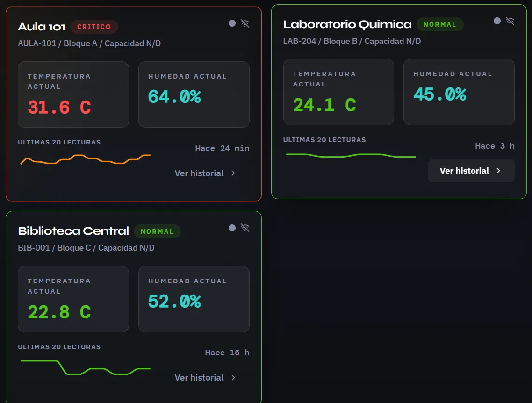Open Ver historial for Laboratorio Quimica
Image resolution: width=532 pixels, height=403 pixels.
click(x=471, y=171)
